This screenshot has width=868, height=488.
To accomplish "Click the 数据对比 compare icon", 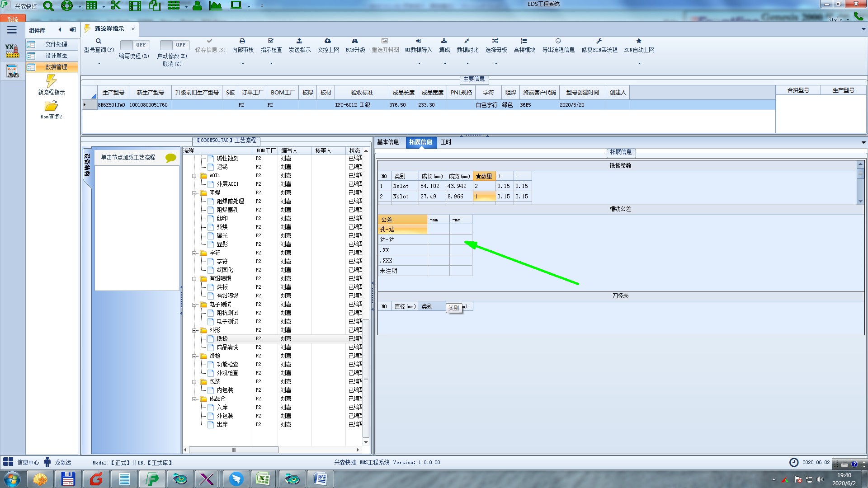I will coord(467,41).
